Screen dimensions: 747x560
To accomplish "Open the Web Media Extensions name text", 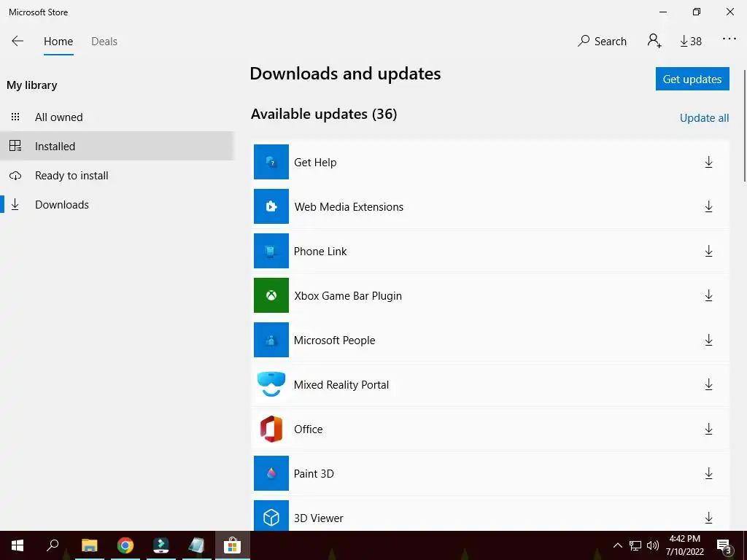I will pyautogui.click(x=349, y=206).
